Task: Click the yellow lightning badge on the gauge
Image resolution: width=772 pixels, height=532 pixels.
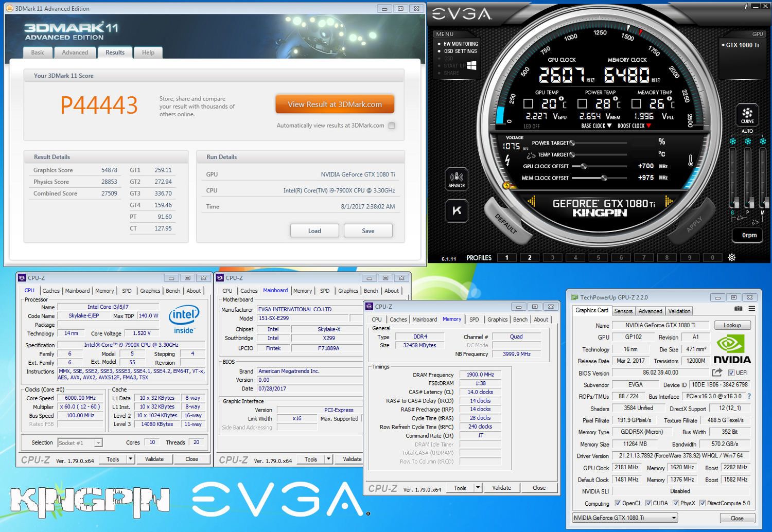Action: click(x=506, y=185)
